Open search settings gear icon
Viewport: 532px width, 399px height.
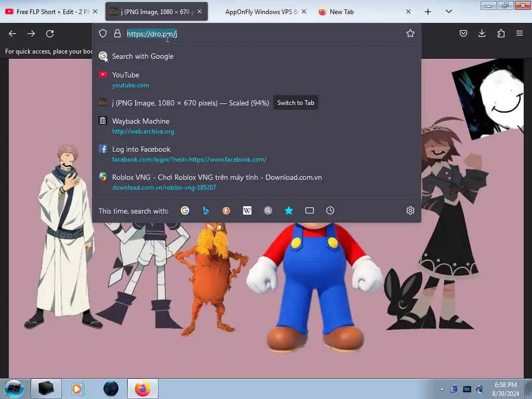[x=410, y=211]
